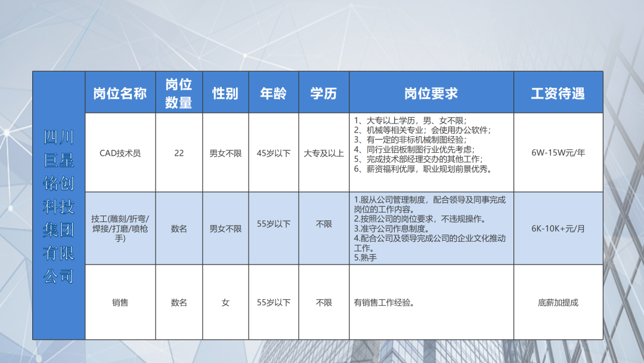Click the 学历 header cell
The width and height of the screenshot is (644, 363).
324,93
